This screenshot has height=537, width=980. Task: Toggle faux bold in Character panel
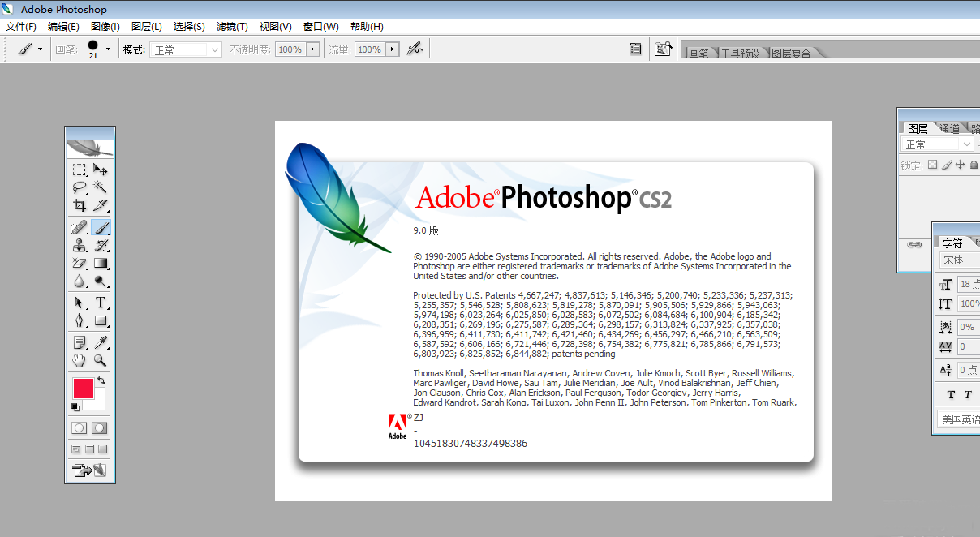[x=952, y=395]
